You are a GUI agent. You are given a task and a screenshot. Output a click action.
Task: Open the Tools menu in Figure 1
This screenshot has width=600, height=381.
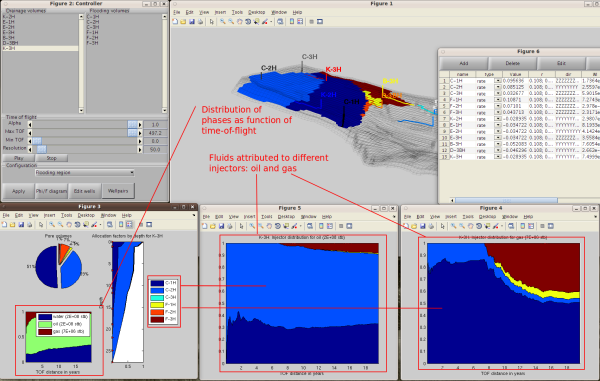pyautogui.click(x=237, y=12)
